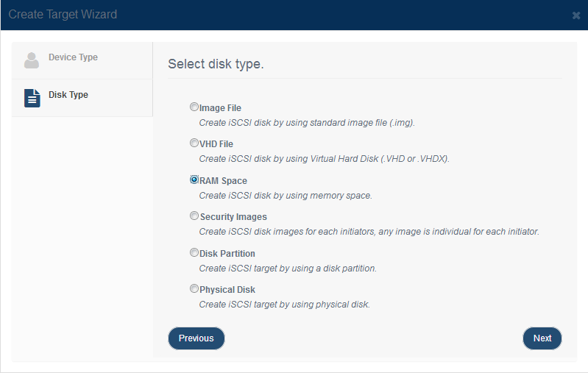The width and height of the screenshot is (588, 373).
Task: Select the RAM Space radio button
Action: [194, 180]
